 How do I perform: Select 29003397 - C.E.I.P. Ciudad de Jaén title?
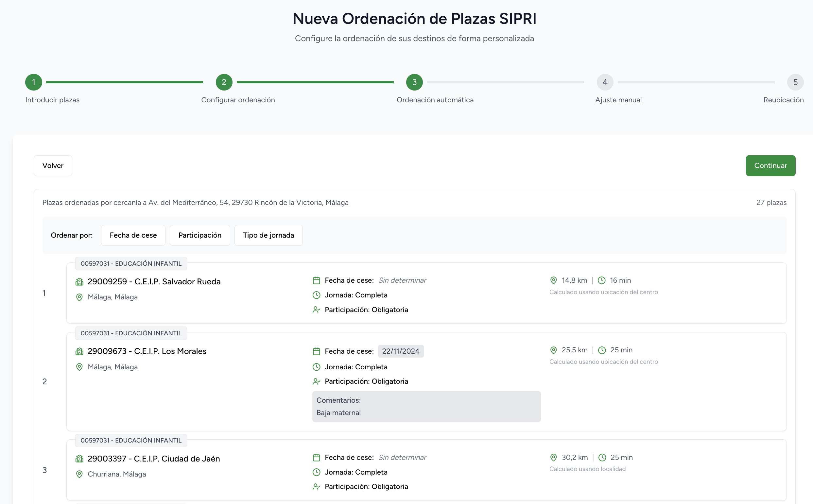point(154,459)
